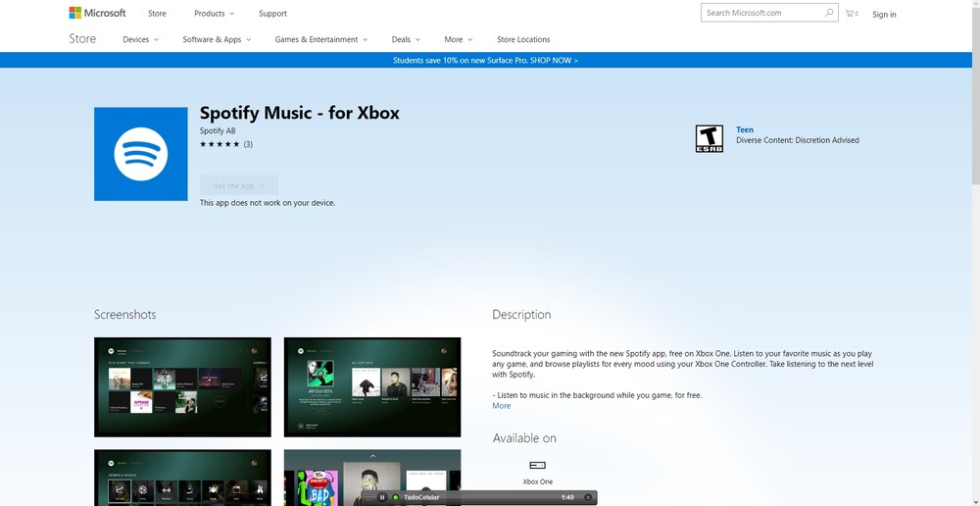Click the Xbox One label
This screenshot has width=980, height=506.
537,481
